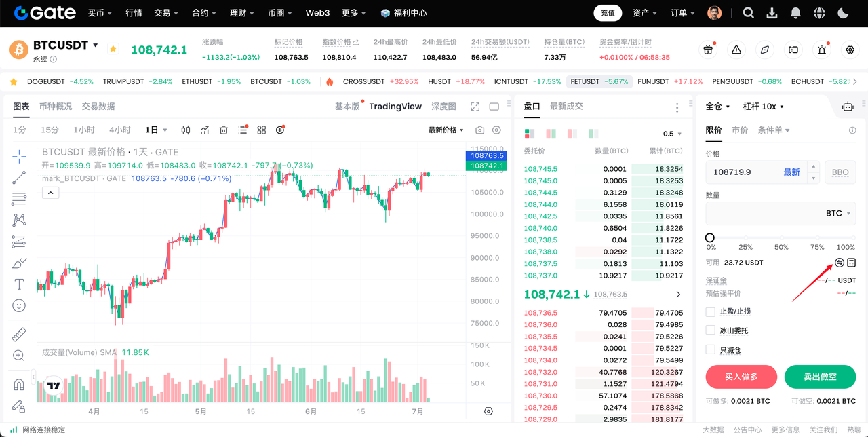
Task: Enable the 止盈/止损 checkbox
Action: point(711,311)
